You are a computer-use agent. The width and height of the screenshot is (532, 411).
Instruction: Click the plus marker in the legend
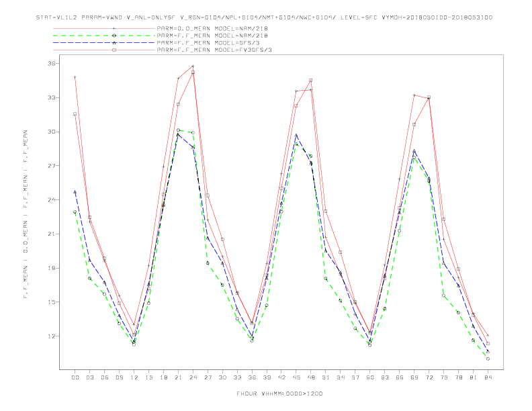(x=114, y=28)
